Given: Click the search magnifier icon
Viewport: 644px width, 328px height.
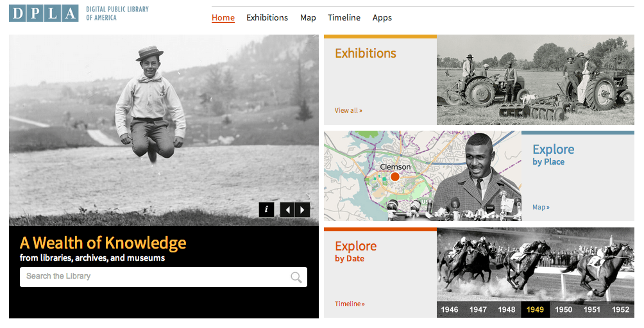Looking at the screenshot, I should [296, 277].
